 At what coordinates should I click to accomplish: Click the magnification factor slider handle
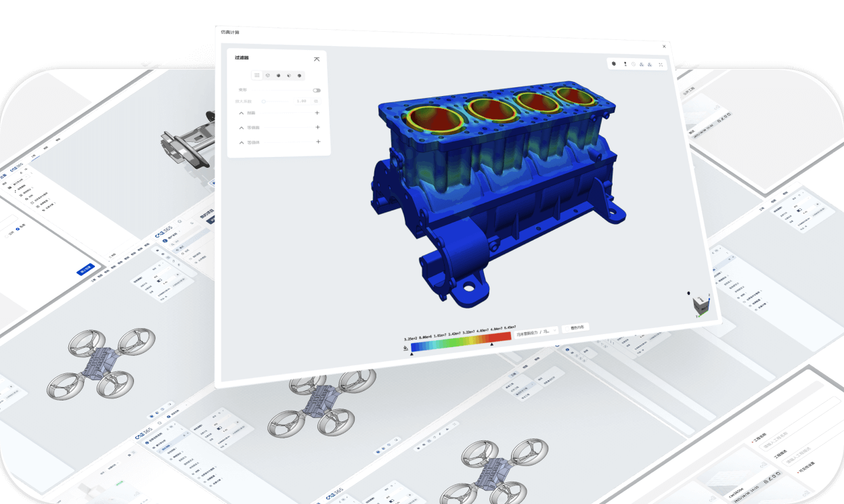264,101
